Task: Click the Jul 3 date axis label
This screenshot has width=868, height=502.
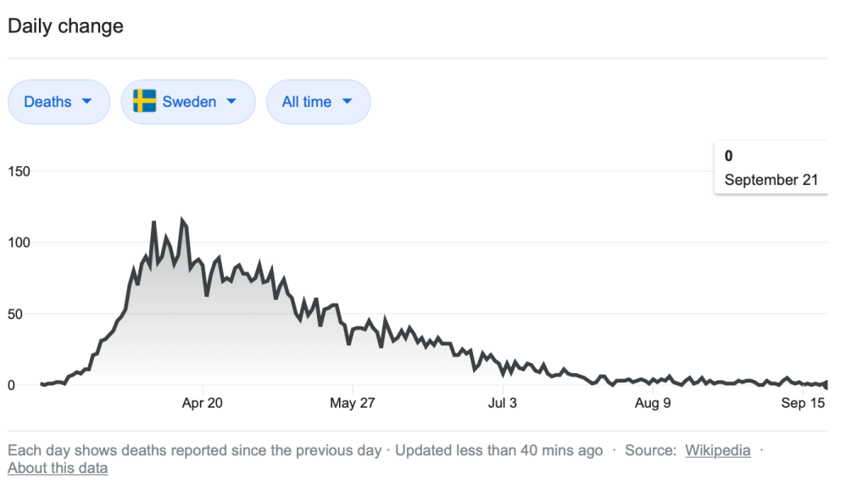Action: (502, 403)
